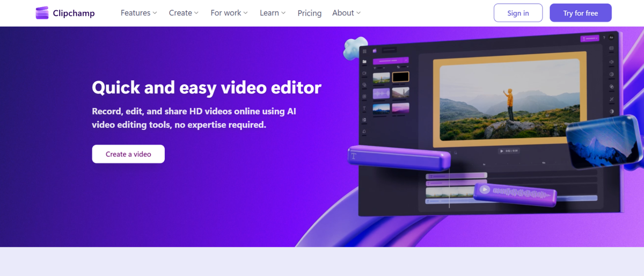644x276 pixels.
Task: Click the Clipchamp logo in the header
Action: click(65, 13)
